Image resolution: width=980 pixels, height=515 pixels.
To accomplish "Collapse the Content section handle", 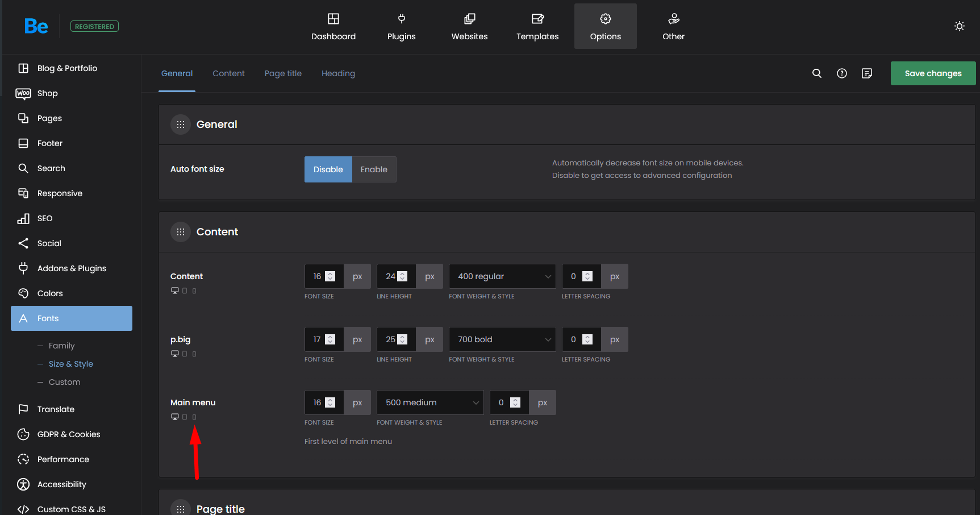I will 181,232.
